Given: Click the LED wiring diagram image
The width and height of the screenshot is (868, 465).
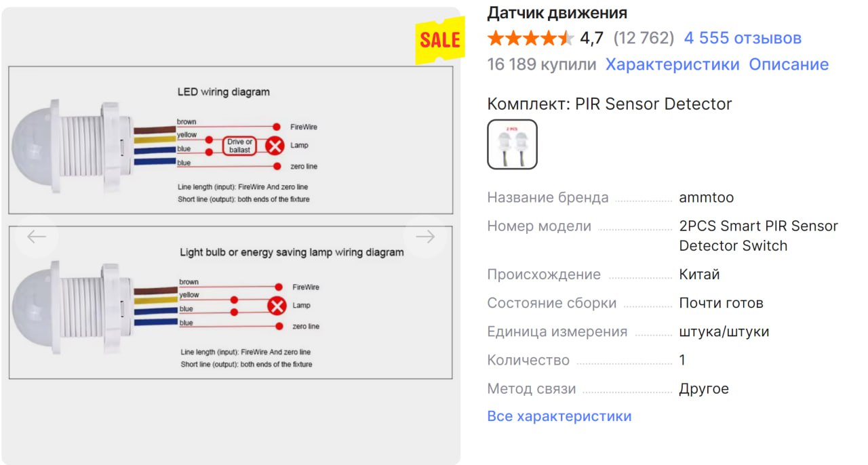Looking at the screenshot, I should click(x=231, y=140).
